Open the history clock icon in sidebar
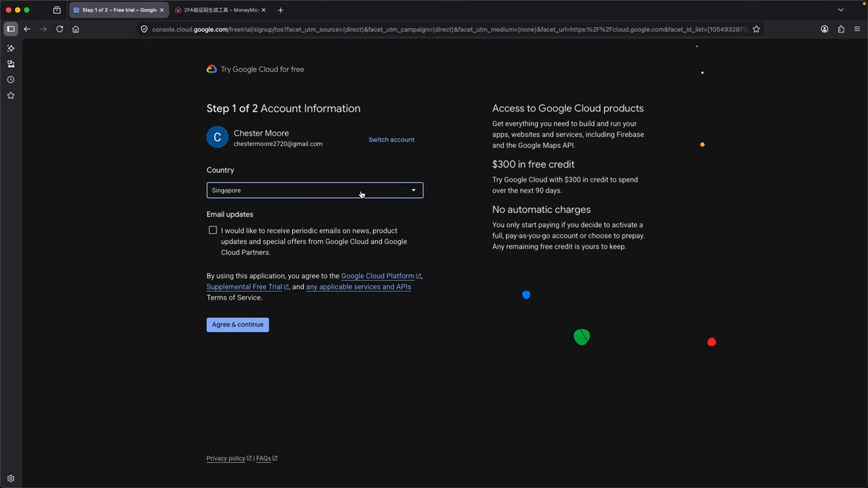Viewport: 868px width, 488px height. 11,80
